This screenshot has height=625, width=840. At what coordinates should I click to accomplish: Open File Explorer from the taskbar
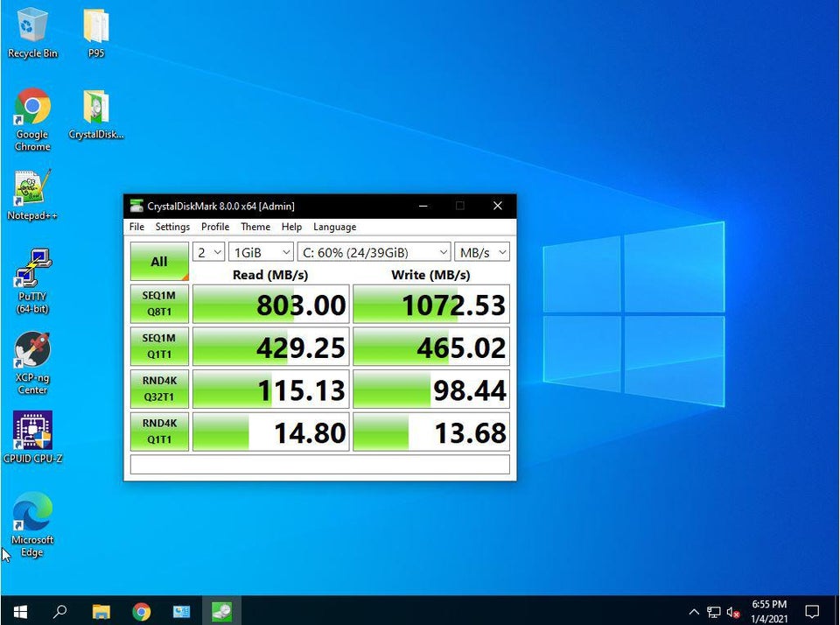(x=101, y=611)
